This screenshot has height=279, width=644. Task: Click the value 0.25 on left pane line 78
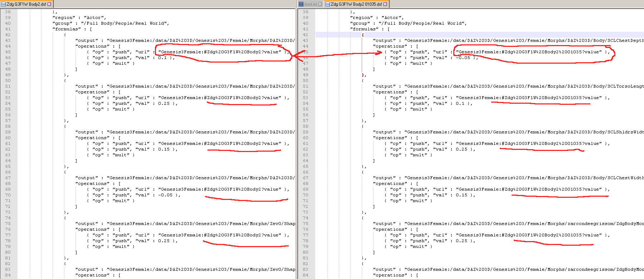(x=164, y=241)
